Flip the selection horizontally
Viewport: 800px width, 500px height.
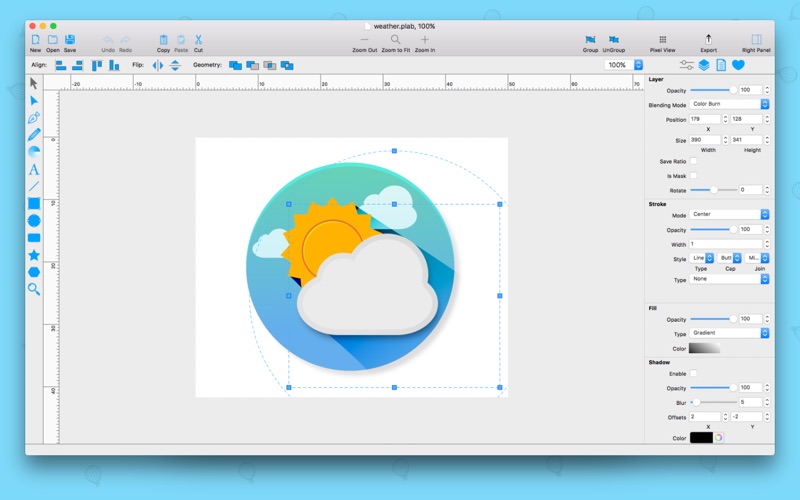point(157,65)
